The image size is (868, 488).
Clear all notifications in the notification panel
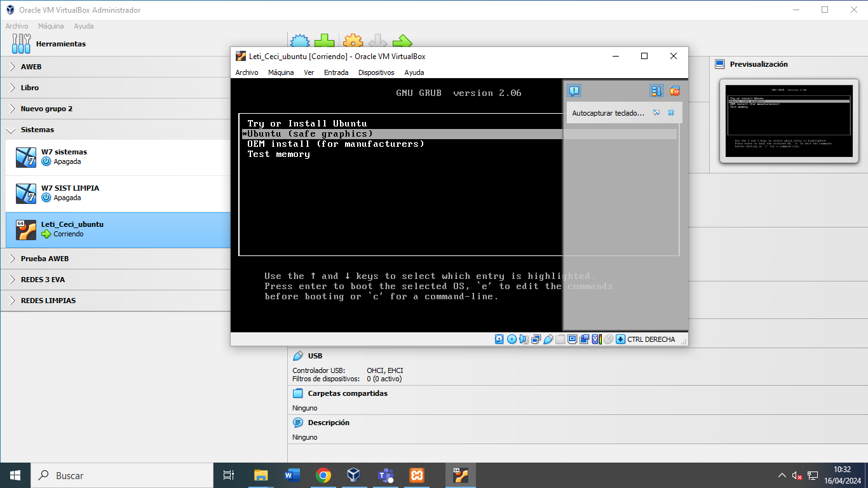click(675, 91)
